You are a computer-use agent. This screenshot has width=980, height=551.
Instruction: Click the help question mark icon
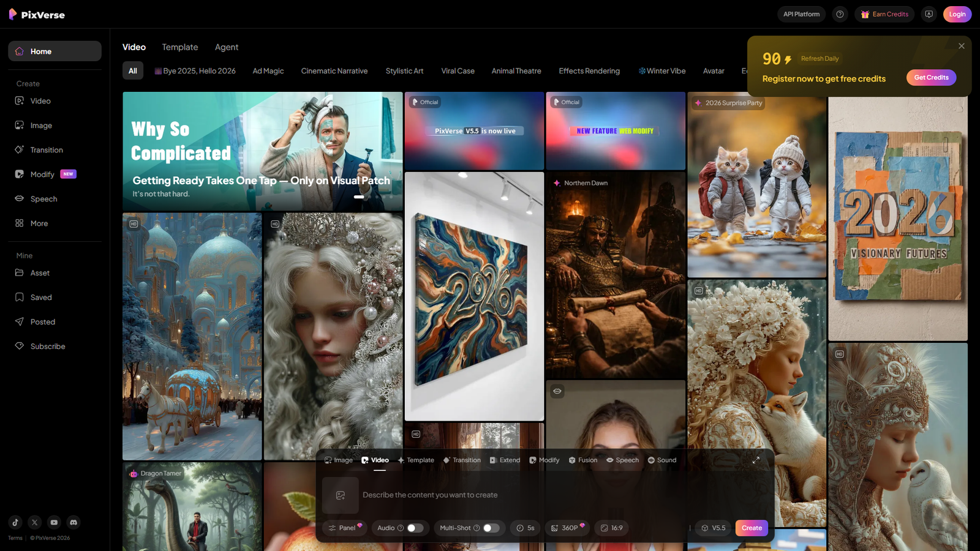pos(840,14)
